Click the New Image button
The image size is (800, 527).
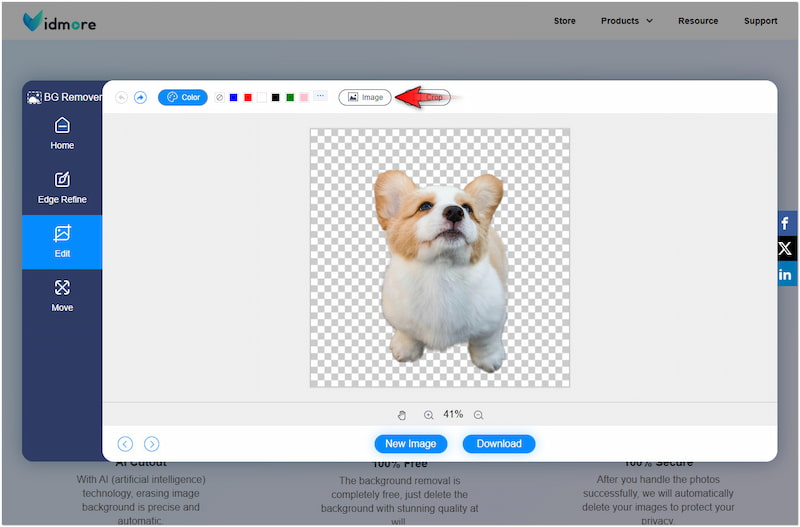click(410, 444)
